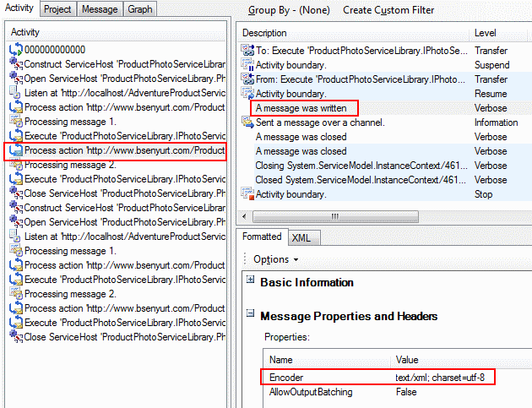The width and height of the screenshot is (532, 408).
Task: Switch to the XML tab
Action: point(301,237)
